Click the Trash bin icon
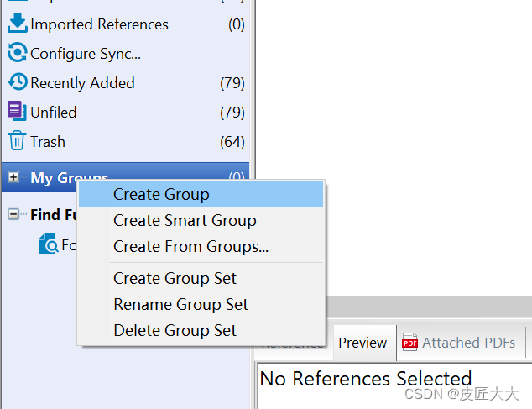The image size is (532, 409). [x=17, y=140]
